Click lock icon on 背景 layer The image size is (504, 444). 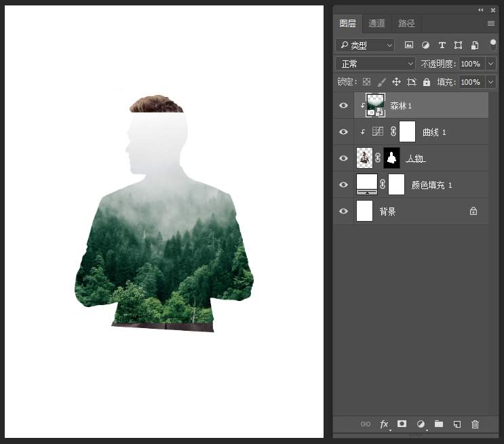[473, 211]
